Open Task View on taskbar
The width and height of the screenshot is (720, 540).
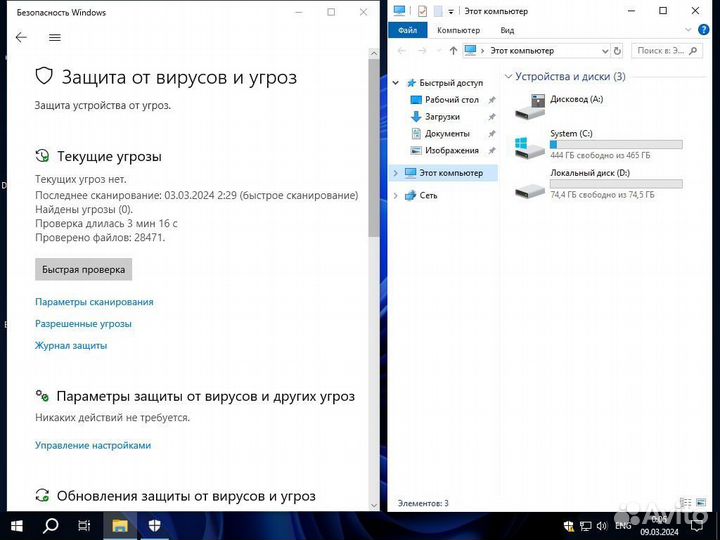[x=84, y=526]
